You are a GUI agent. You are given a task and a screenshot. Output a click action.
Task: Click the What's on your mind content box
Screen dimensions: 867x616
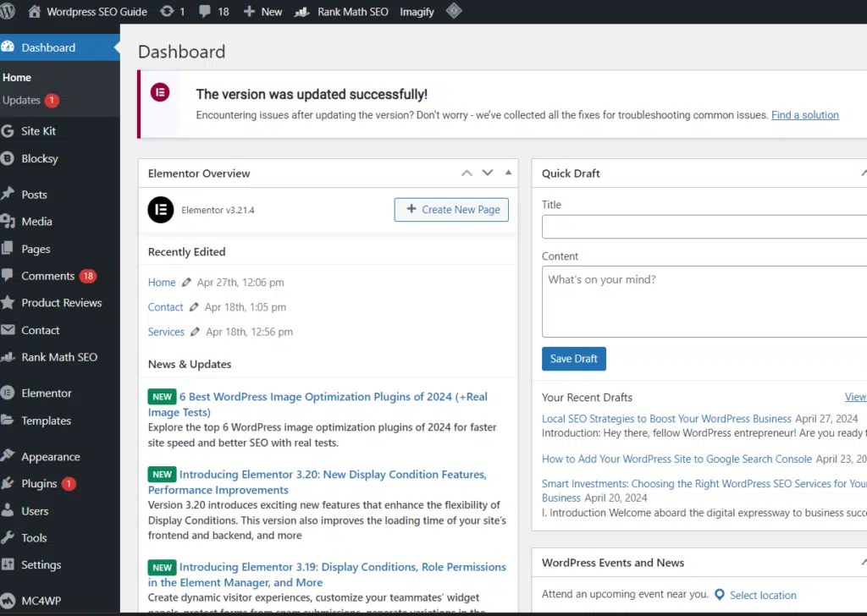pos(704,301)
